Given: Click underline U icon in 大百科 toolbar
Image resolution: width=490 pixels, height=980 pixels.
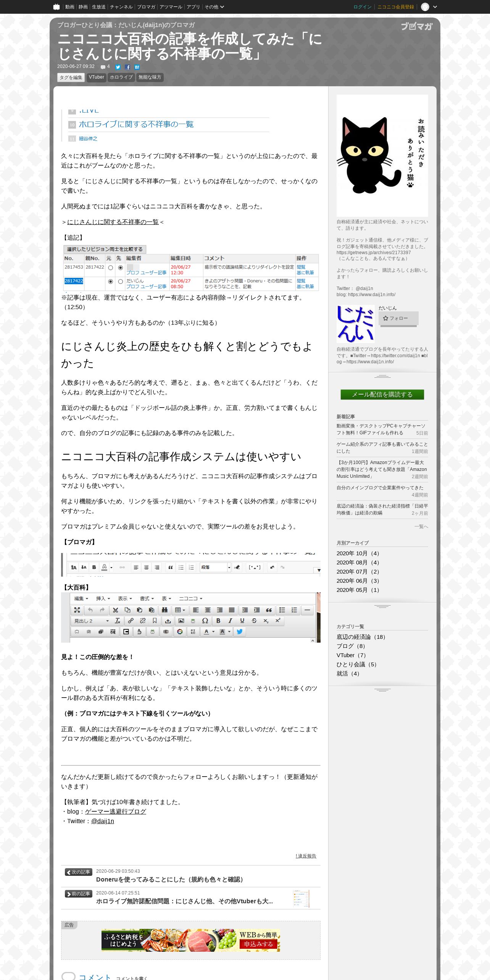Looking at the screenshot, I should pyautogui.click(x=242, y=621).
